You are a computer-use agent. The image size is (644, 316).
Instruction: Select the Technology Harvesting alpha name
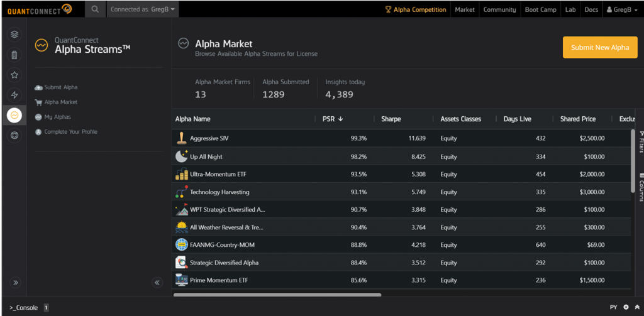tap(219, 192)
